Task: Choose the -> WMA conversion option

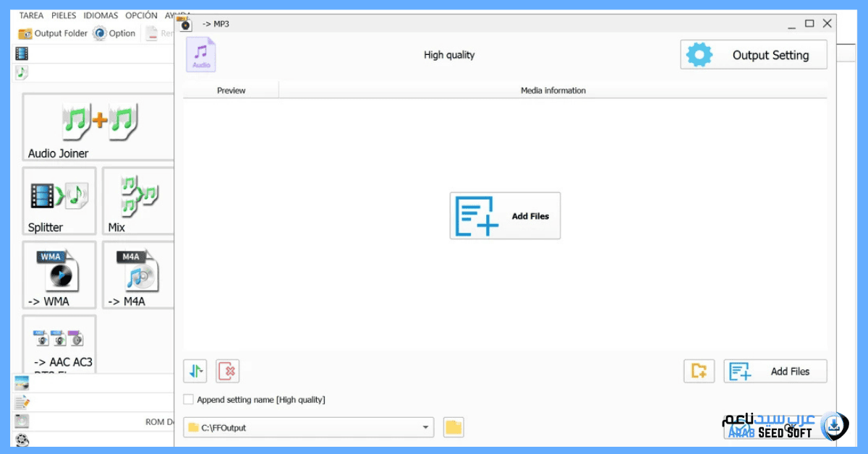Action: (59, 275)
